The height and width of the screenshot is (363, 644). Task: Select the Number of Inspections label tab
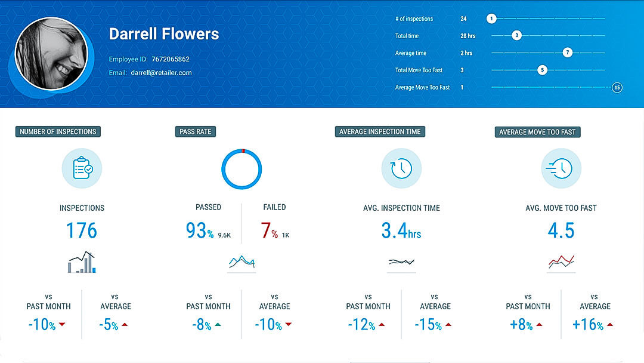58,132
